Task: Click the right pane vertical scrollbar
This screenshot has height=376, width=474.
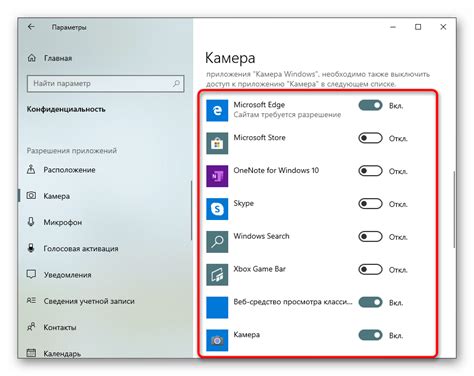Action: 454,209
